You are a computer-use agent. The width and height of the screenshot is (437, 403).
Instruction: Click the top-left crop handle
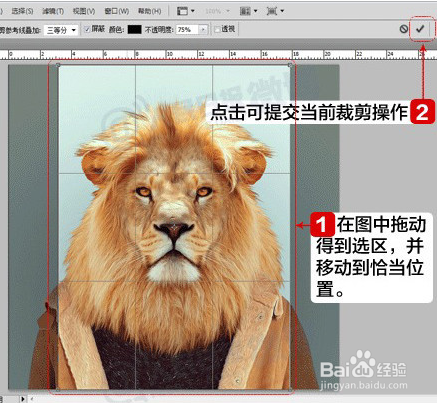tap(58, 65)
